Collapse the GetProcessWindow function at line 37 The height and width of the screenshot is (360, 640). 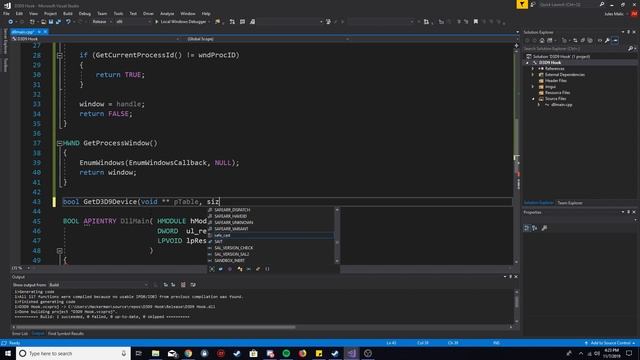[x=60, y=143]
